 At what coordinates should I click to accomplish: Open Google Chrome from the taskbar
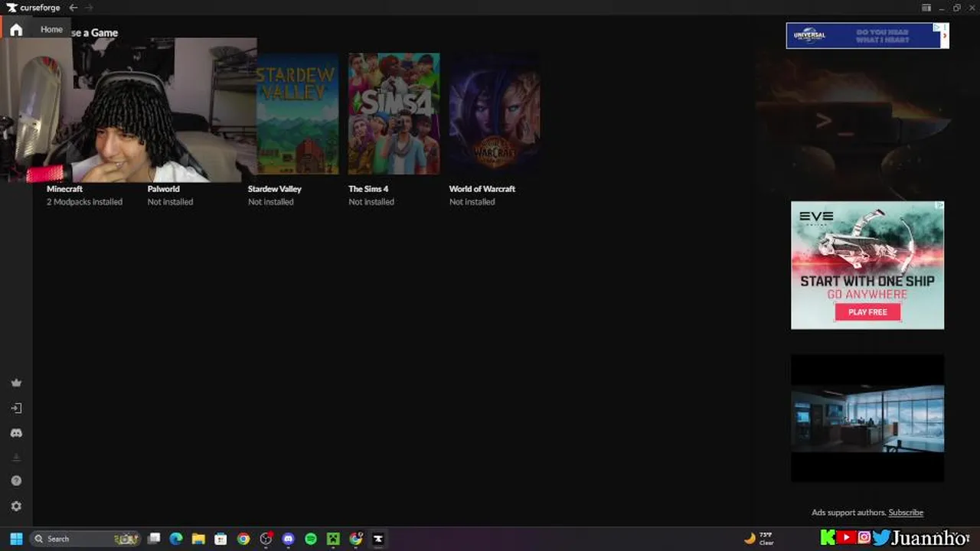tap(243, 539)
